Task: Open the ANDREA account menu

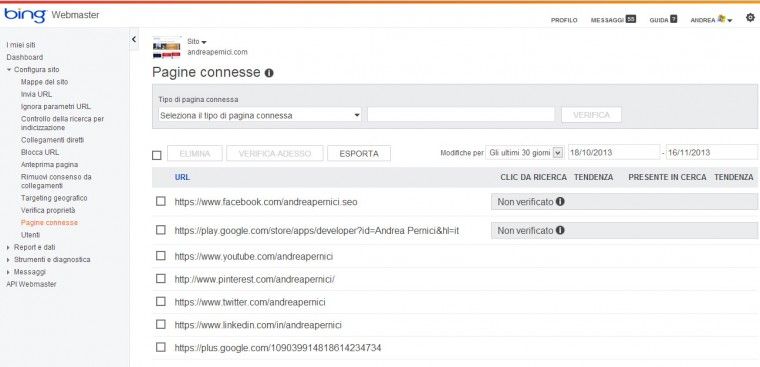Action: click(711, 20)
